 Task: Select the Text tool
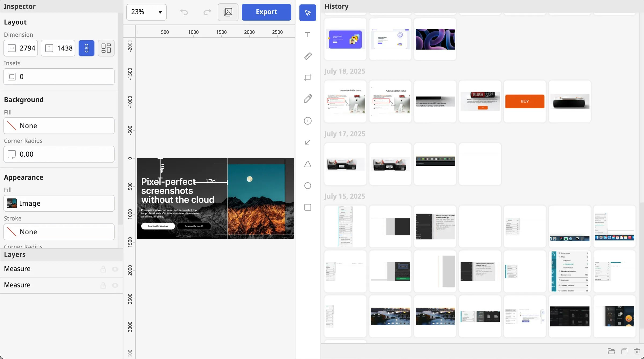tap(308, 35)
